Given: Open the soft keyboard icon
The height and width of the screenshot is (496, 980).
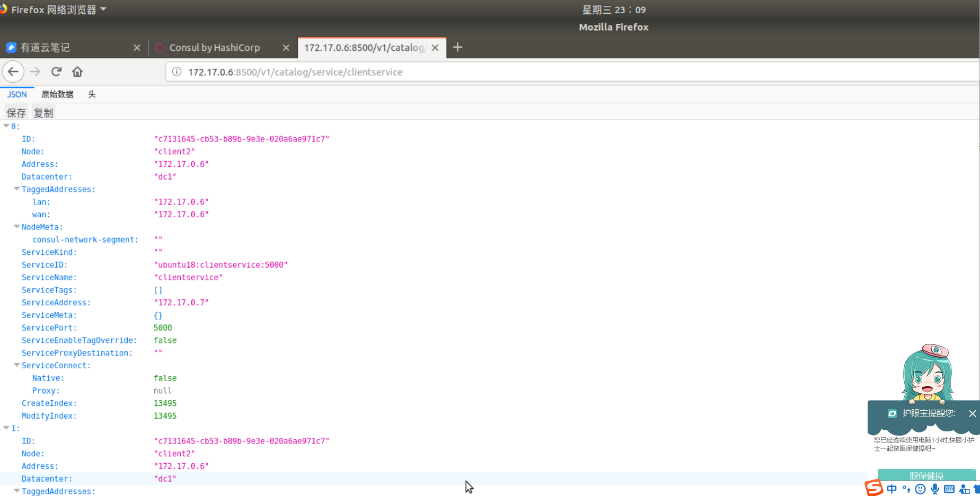Looking at the screenshot, I should (x=949, y=489).
